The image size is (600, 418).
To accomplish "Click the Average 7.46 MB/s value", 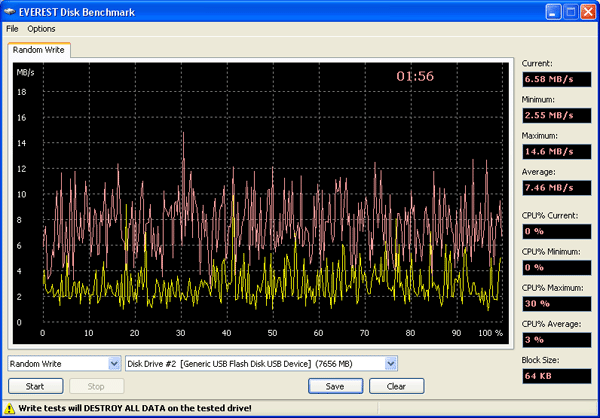I will [x=557, y=188].
